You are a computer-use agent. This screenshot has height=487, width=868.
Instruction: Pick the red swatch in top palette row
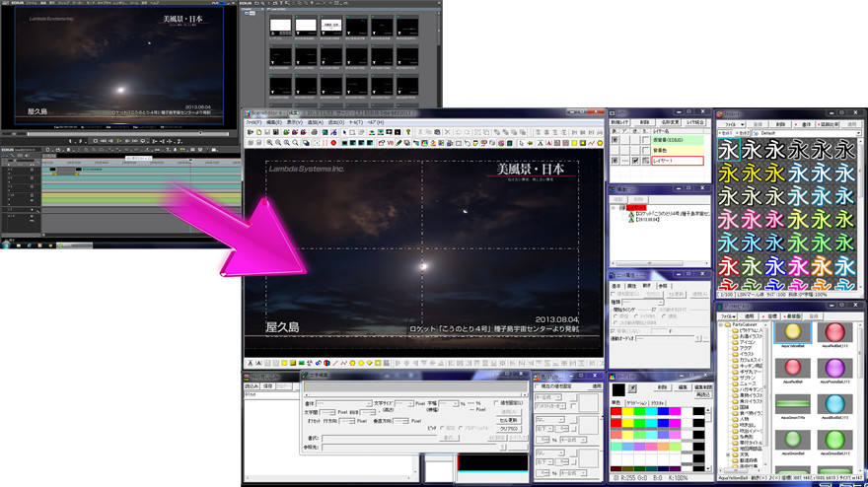[615, 411]
